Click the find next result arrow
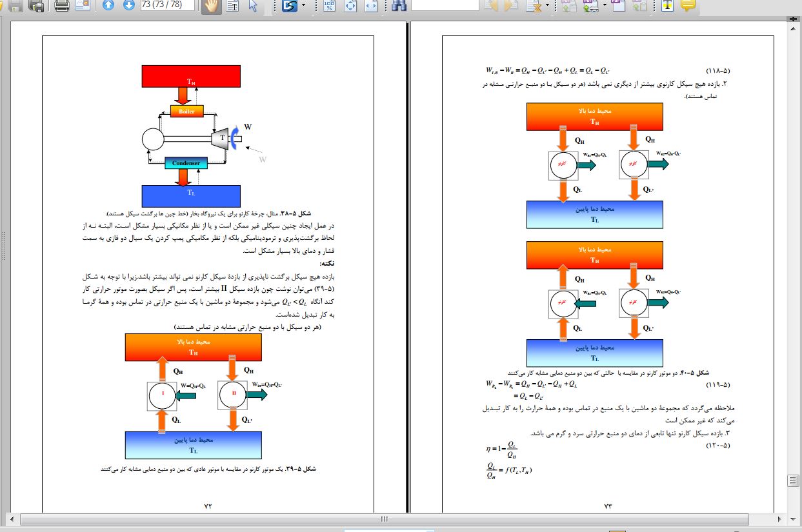The height and width of the screenshot is (532, 802). [511, 6]
